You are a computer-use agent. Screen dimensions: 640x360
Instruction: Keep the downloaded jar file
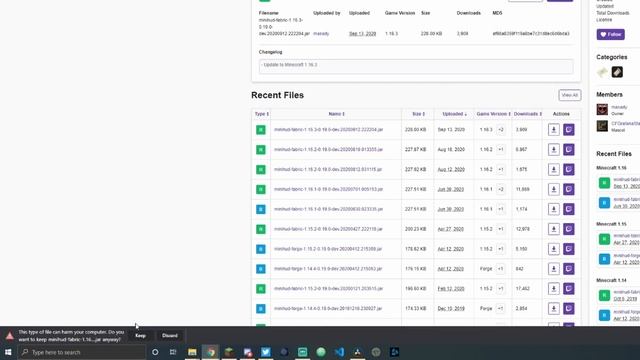coord(140,336)
